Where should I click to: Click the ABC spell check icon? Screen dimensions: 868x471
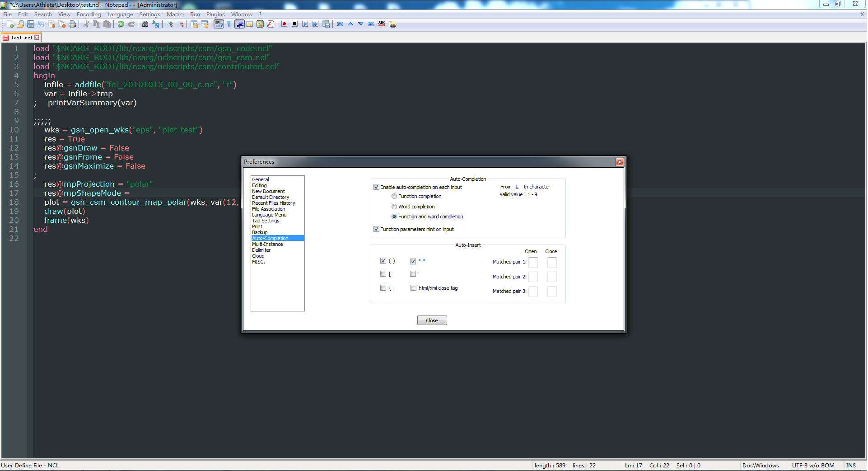[382, 24]
